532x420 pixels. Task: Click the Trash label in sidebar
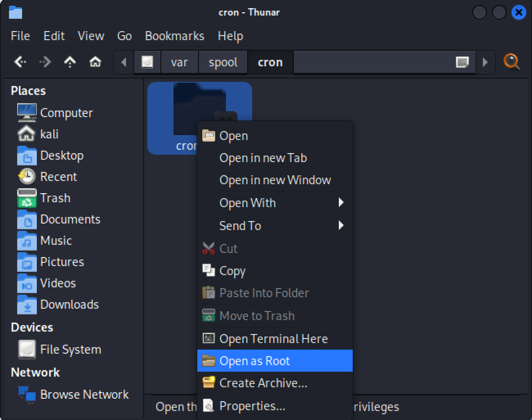[55, 198]
